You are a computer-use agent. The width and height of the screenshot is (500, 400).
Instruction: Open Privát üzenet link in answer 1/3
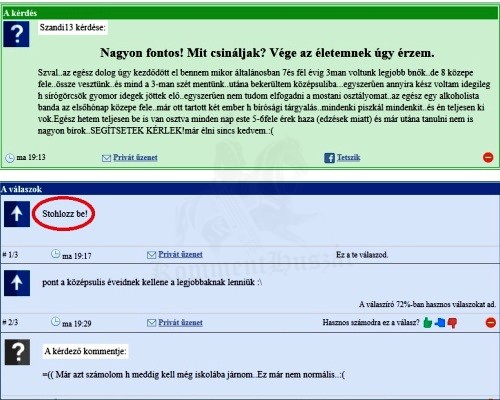pyautogui.click(x=180, y=254)
